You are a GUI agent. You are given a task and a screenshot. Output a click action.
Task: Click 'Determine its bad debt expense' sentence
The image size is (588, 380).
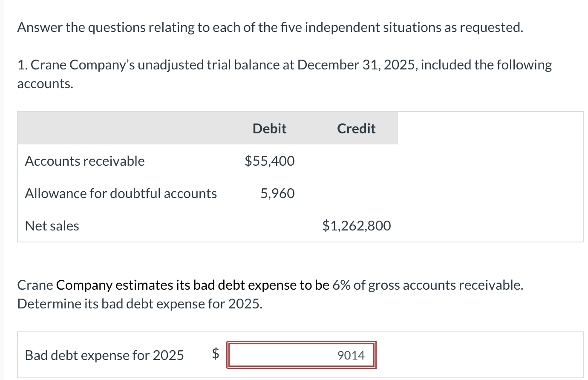(x=139, y=304)
